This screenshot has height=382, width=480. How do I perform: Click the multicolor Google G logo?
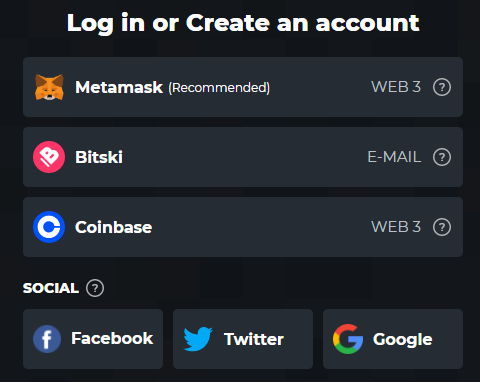coord(348,339)
